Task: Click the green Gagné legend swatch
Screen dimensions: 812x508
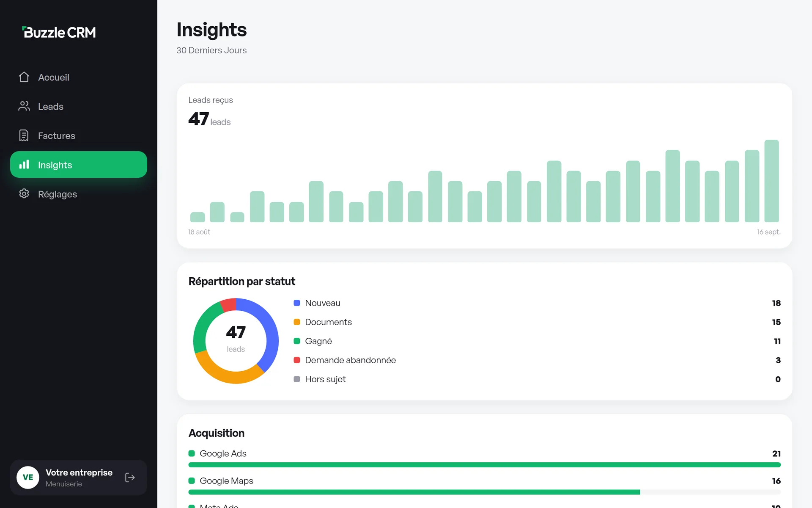Action: (297, 341)
